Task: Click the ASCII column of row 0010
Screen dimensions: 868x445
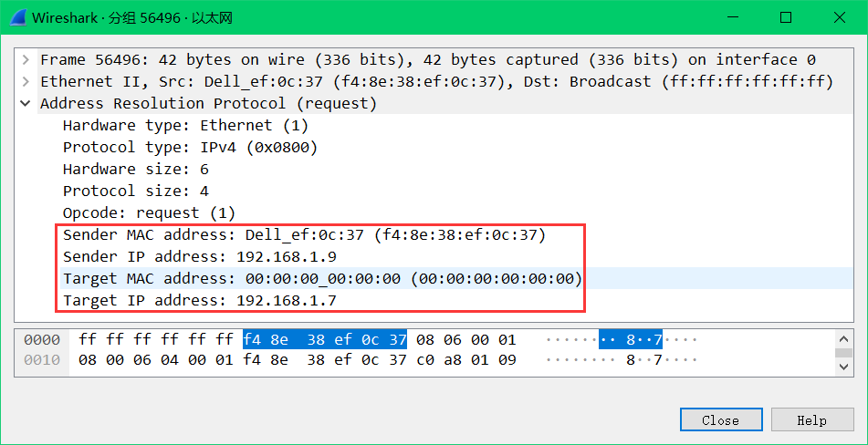Action: tap(621, 360)
